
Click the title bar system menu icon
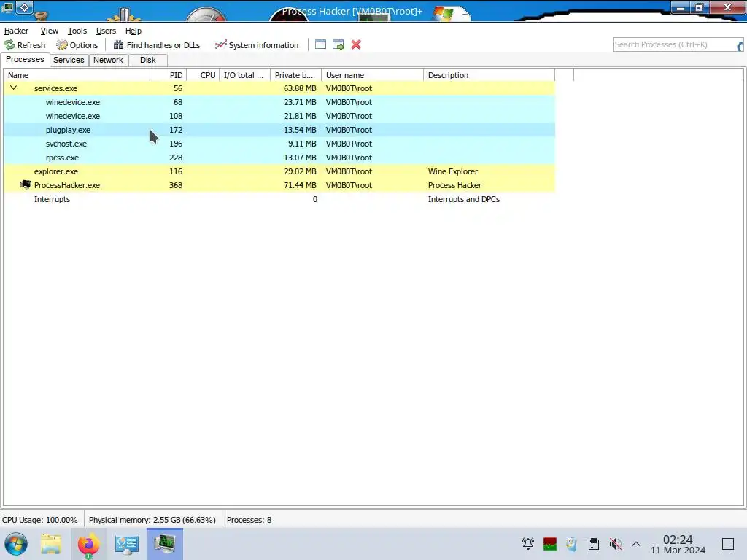(7, 7)
